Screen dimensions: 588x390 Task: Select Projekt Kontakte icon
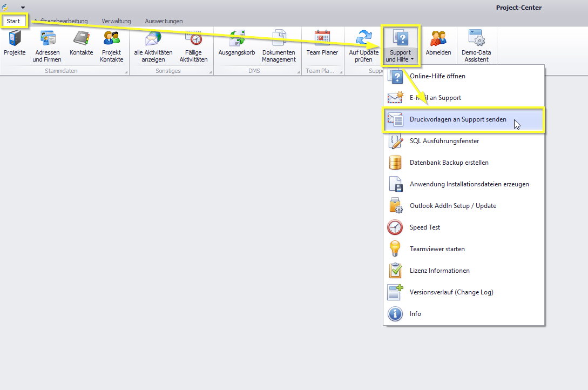pos(112,45)
